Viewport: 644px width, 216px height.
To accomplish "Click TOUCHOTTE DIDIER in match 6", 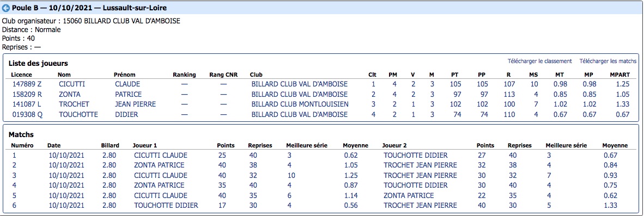I will coord(166,205).
